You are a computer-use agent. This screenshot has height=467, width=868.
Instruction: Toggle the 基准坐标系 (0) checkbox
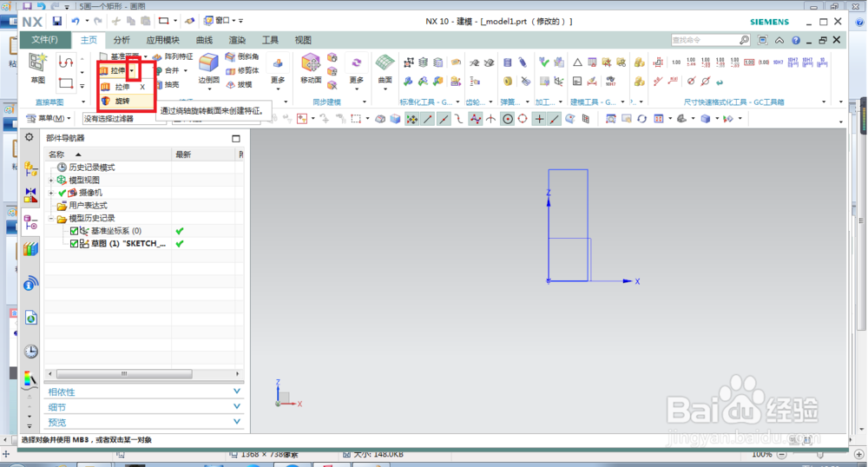click(74, 231)
